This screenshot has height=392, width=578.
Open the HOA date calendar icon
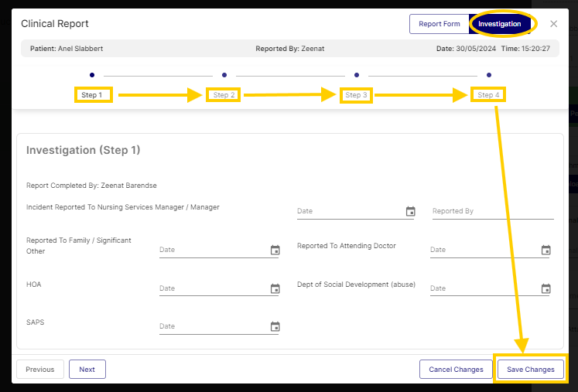(275, 288)
